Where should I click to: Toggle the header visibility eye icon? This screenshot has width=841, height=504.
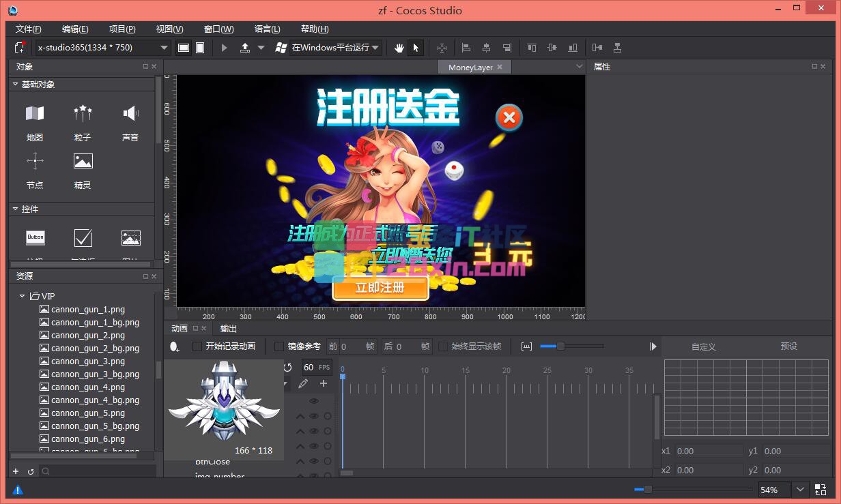point(314,401)
